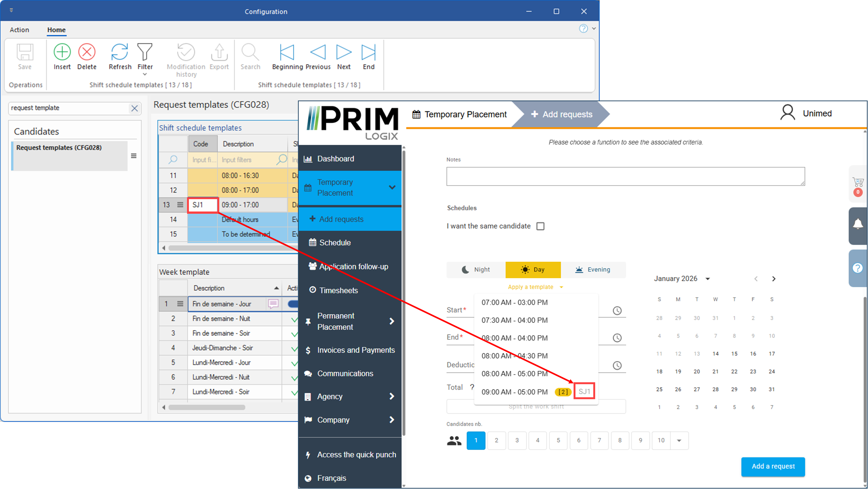This screenshot has width=868, height=489.
Task: Go to the Next template record
Action: [343, 52]
